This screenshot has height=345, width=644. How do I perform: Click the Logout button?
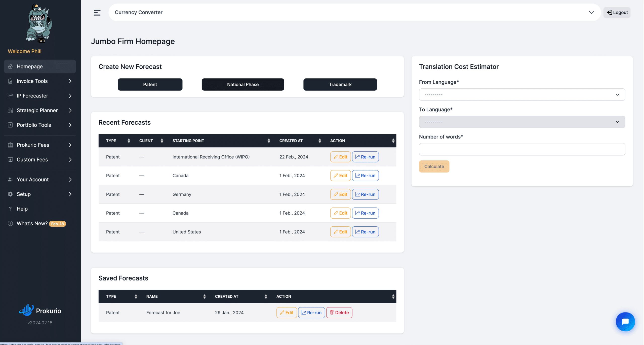(x=617, y=12)
